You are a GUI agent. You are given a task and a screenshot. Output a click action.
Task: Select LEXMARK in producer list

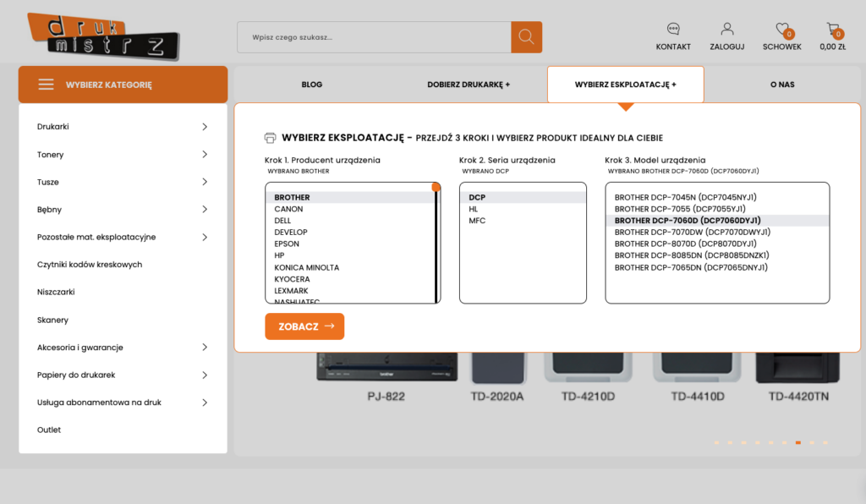tap(291, 290)
